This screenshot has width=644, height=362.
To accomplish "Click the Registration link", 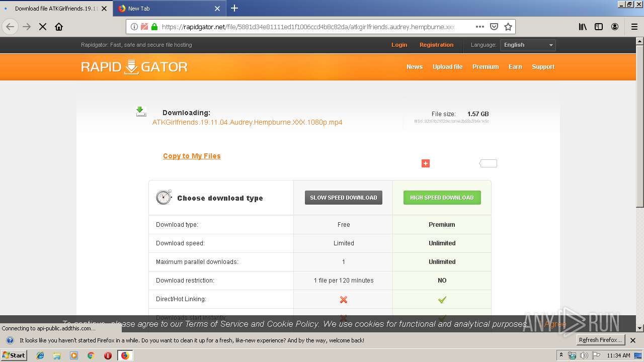I will [437, 45].
